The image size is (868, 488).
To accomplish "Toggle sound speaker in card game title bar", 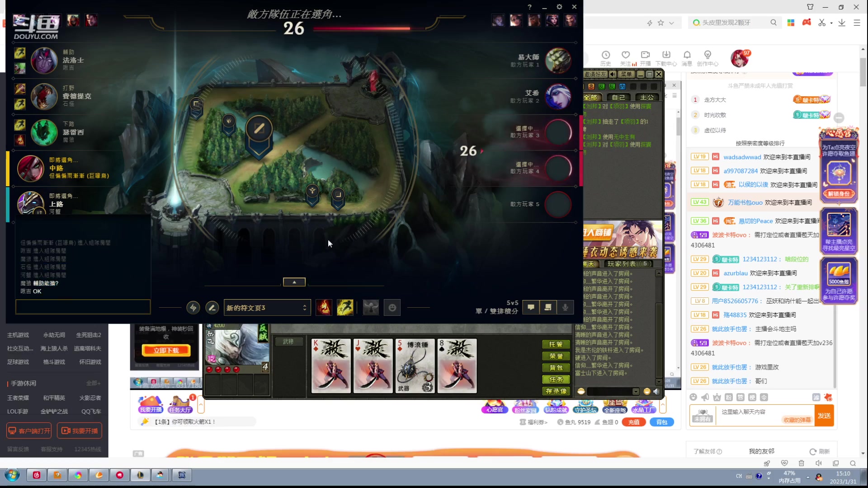I will (613, 74).
